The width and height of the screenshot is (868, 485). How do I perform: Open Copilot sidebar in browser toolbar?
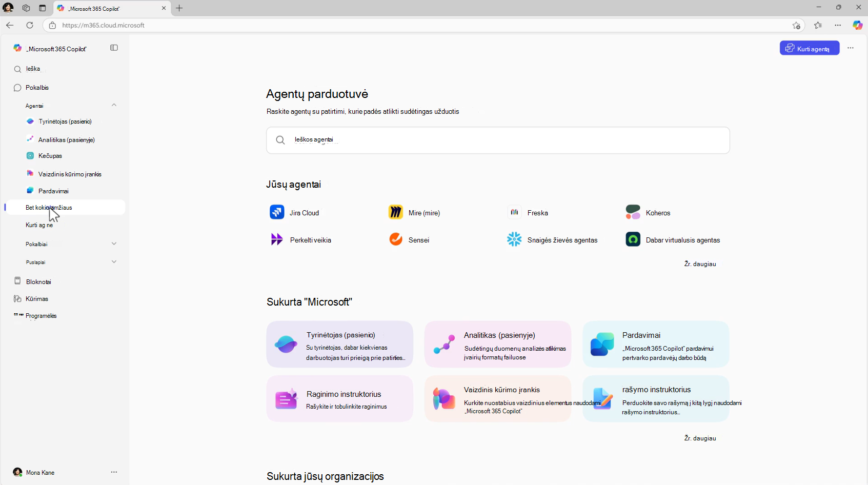[857, 25]
